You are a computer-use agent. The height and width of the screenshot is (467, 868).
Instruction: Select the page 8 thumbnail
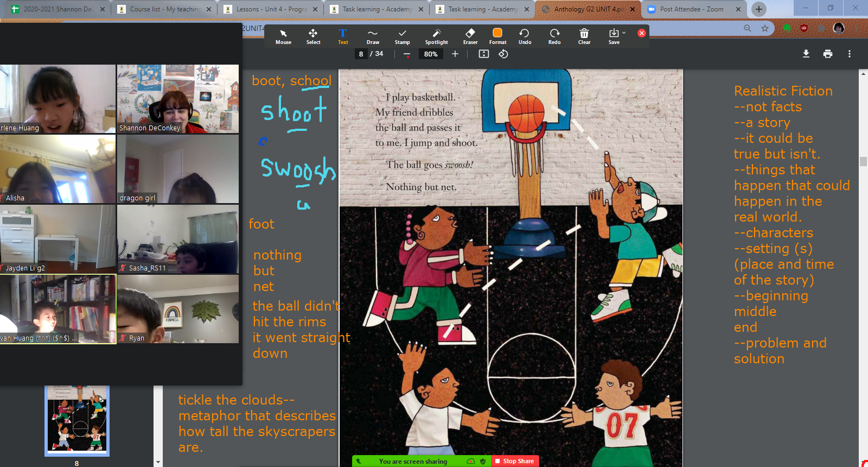[77, 421]
